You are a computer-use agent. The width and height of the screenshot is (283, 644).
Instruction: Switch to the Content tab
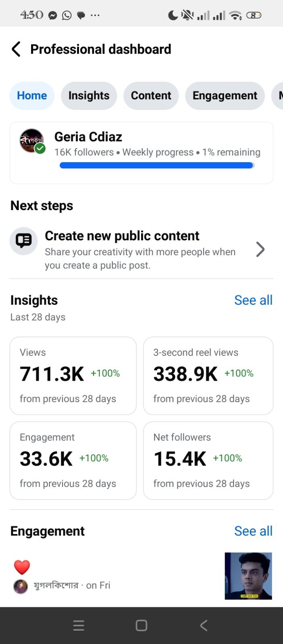tap(151, 96)
